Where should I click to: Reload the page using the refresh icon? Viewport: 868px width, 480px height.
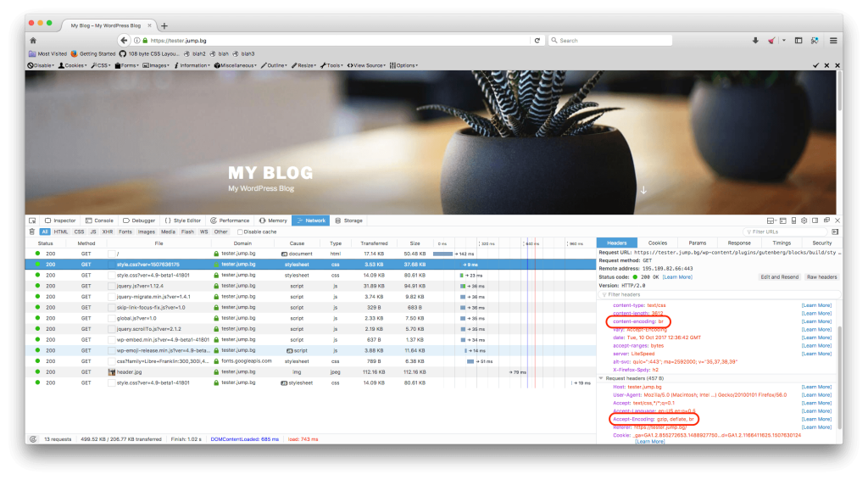[537, 40]
